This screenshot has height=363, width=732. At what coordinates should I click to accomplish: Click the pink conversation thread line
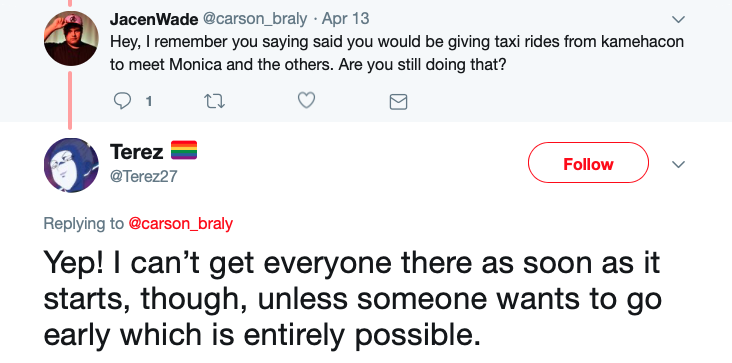[x=70, y=100]
